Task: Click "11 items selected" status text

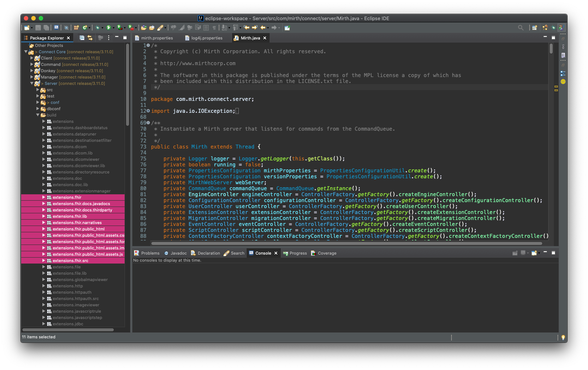Action: pos(39,337)
